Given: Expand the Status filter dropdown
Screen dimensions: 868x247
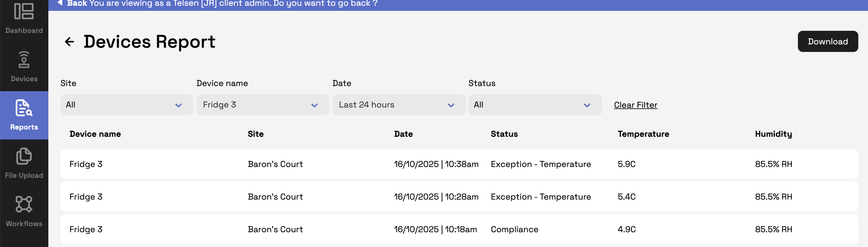Looking at the screenshot, I should click(x=534, y=105).
